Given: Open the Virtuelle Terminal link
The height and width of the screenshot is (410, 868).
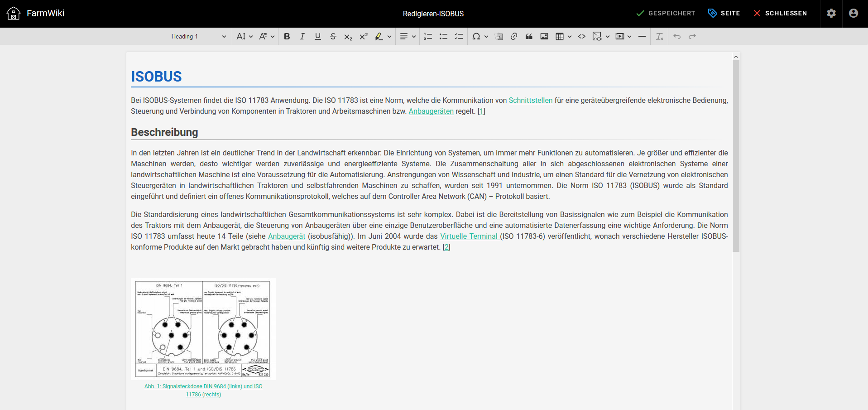Looking at the screenshot, I should (469, 236).
